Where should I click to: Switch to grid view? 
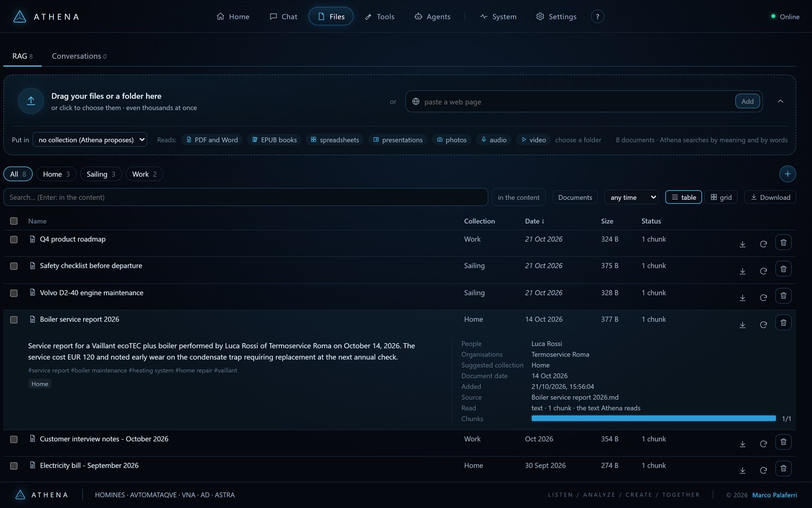pyautogui.click(x=721, y=197)
